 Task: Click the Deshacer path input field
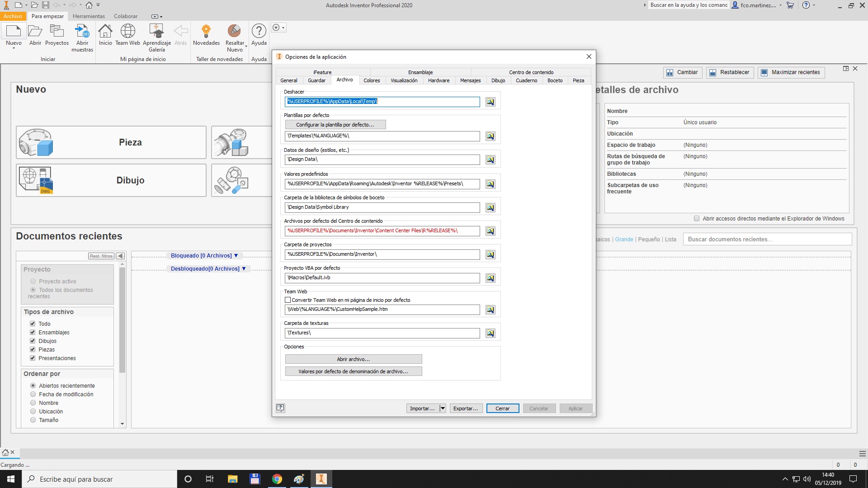click(x=382, y=102)
